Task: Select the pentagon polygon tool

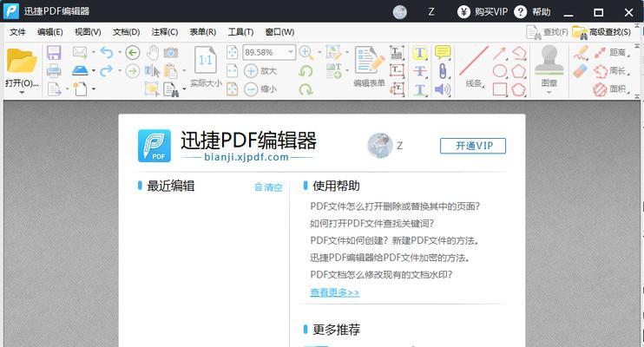Action: 519,70
